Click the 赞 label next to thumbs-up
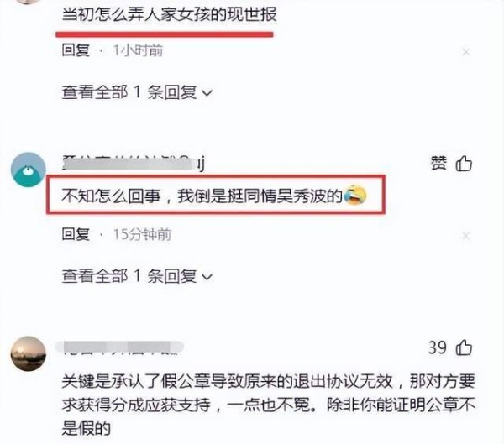Viewport: 504px width, 444px height. point(438,163)
